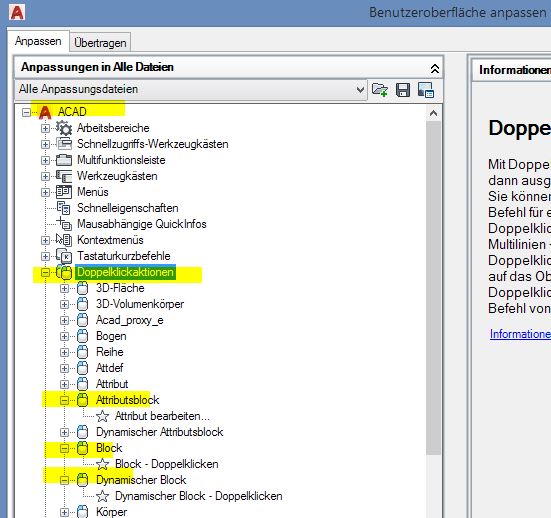The height and width of the screenshot is (518, 551).
Task: Select the Attdef tree row
Action: click(x=110, y=368)
